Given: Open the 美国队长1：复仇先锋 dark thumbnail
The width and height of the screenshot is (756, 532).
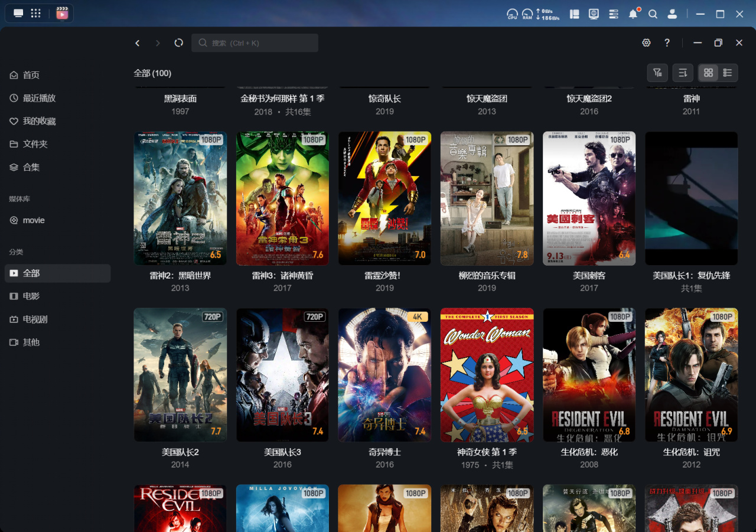Looking at the screenshot, I should coord(691,198).
